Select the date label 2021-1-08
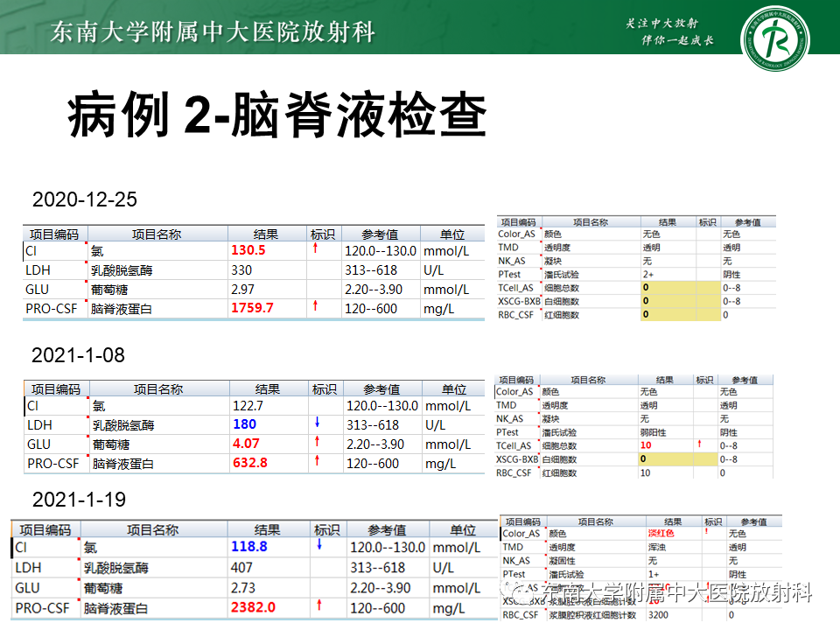The width and height of the screenshot is (840, 630). coord(78,355)
